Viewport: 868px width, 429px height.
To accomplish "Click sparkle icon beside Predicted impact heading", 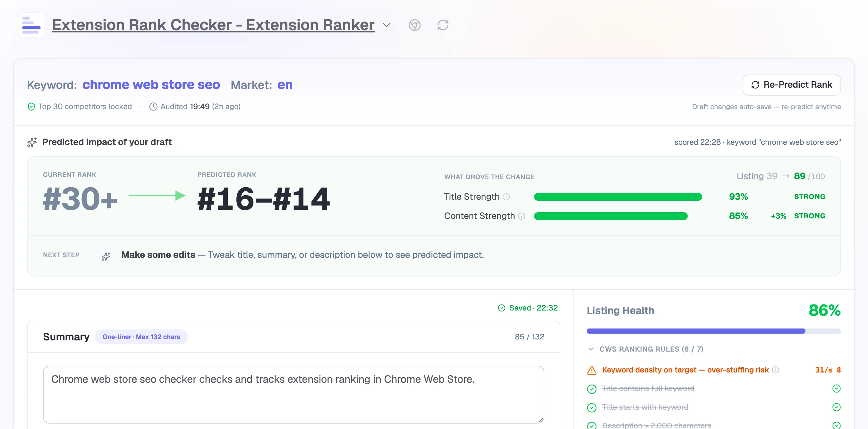I will click(32, 142).
